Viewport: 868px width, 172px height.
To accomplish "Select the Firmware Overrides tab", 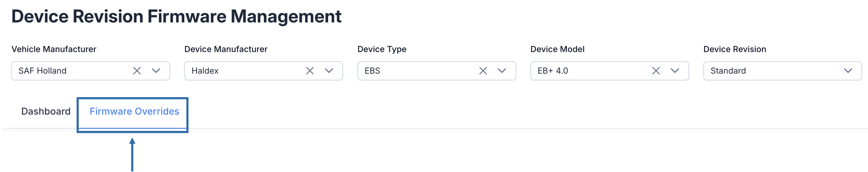I will tap(134, 111).
